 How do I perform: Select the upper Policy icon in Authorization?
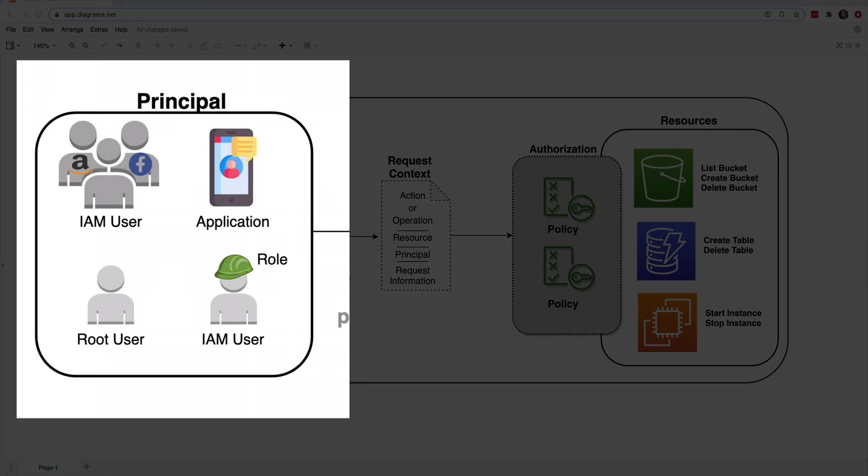click(569, 199)
